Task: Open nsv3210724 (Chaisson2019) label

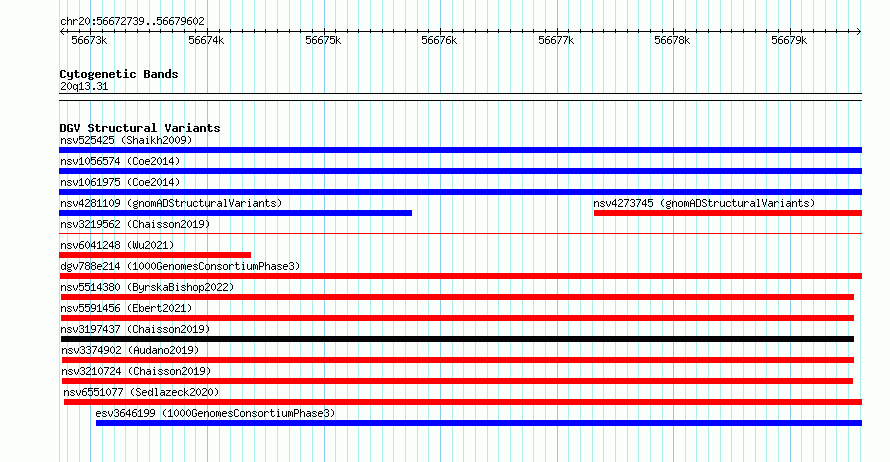Action: coord(136,371)
